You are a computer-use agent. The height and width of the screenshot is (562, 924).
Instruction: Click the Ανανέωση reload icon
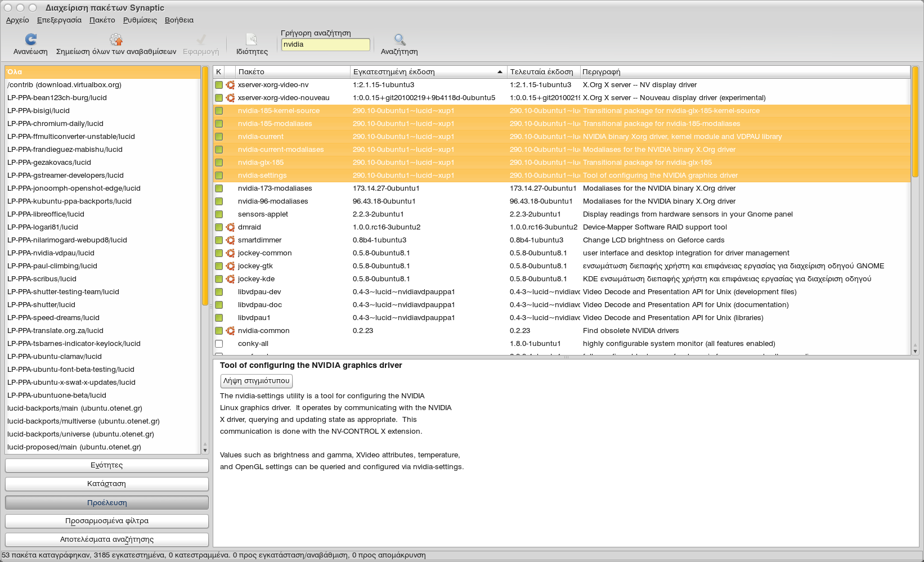[x=30, y=39]
